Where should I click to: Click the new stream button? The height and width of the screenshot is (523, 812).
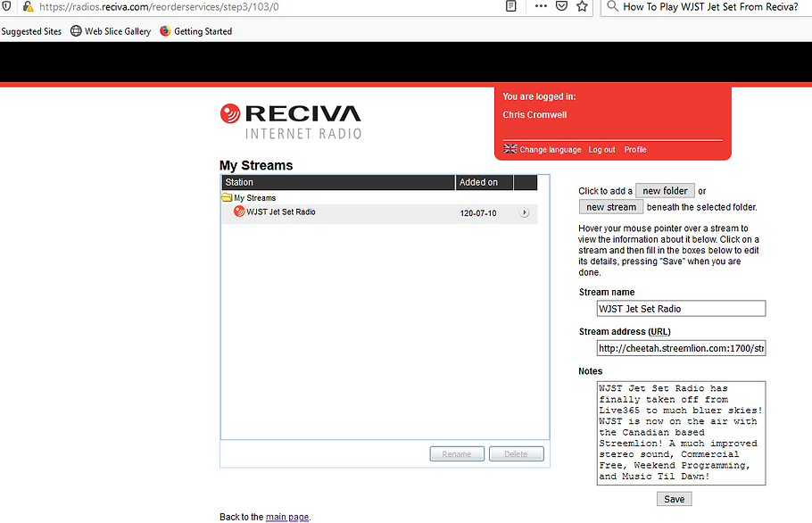(x=611, y=207)
